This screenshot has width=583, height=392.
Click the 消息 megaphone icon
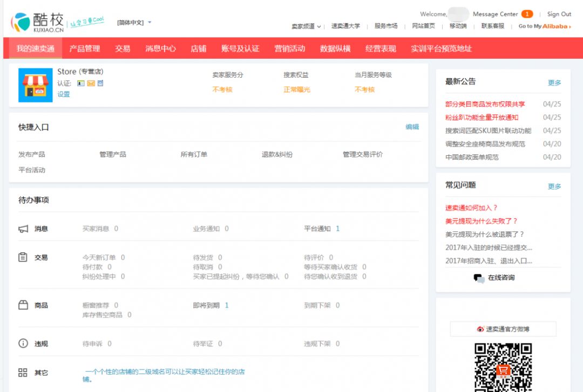pos(23,229)
